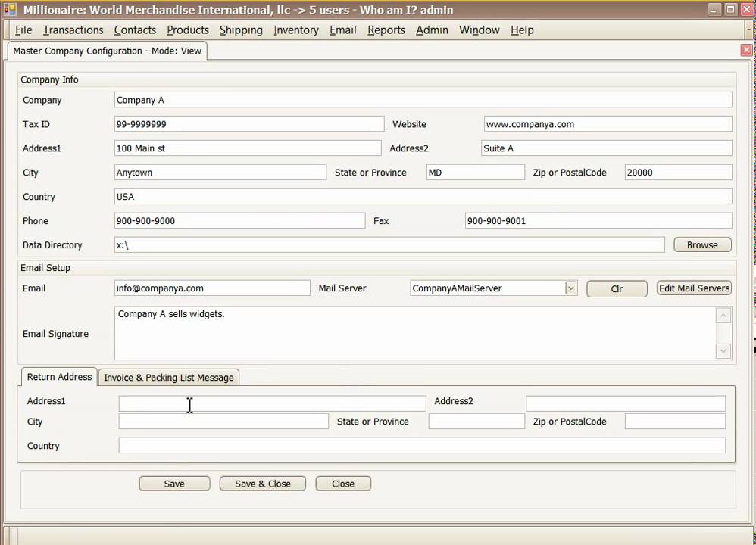This screenshot has height=545, width=756.
Task: Click Edit Mail Servers button
Action: [x=694, y=288]
